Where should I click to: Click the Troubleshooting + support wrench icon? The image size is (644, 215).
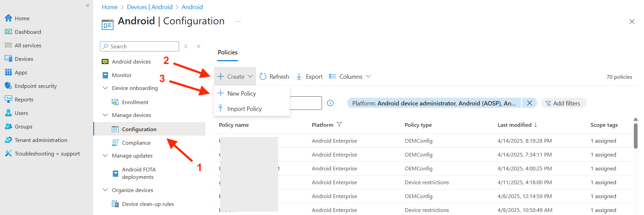point(8,153)
